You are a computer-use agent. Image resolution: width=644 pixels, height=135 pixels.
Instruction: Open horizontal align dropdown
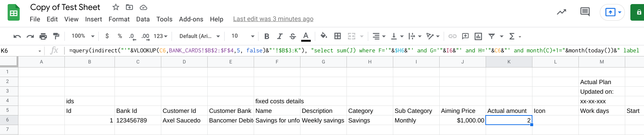379,36
